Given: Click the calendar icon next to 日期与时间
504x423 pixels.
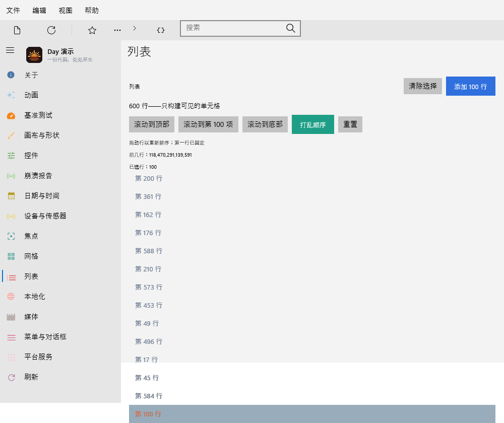Looking at the screenshot, I should tap(11, 196).
